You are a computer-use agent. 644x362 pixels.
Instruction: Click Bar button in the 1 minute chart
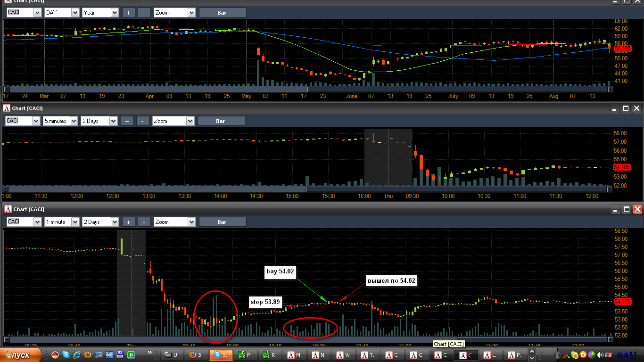tap(223, 222)
